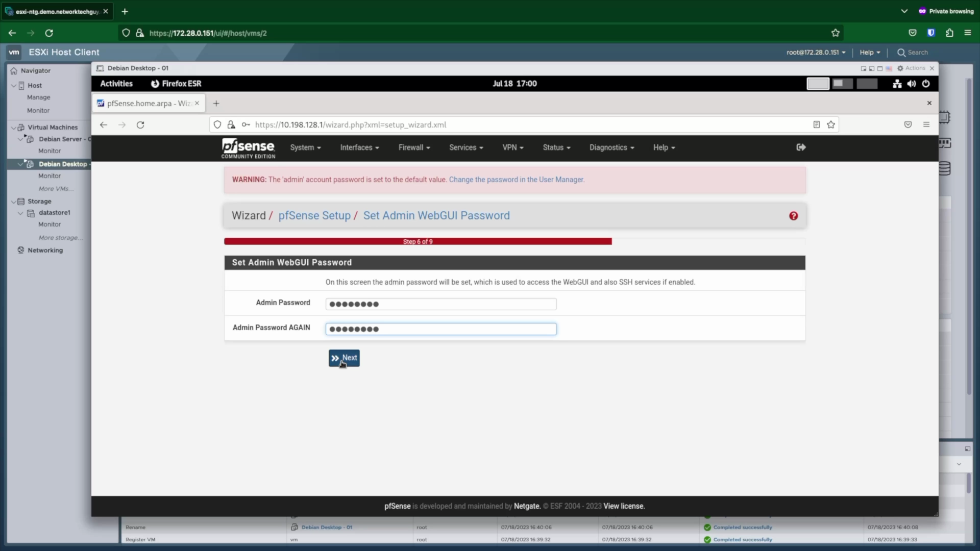Click the Next button
980x551 pixels.
[x=344, y=358]
